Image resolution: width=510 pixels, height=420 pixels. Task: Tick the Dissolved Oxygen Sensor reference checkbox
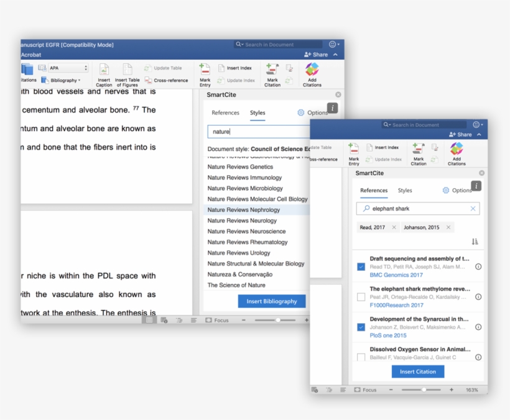pyautogui.click(x=361, y=357)
